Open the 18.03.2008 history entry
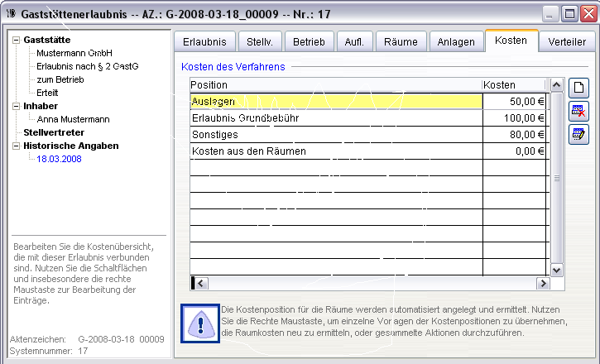This screenshot has width=600, height=364. pos(59,159)
